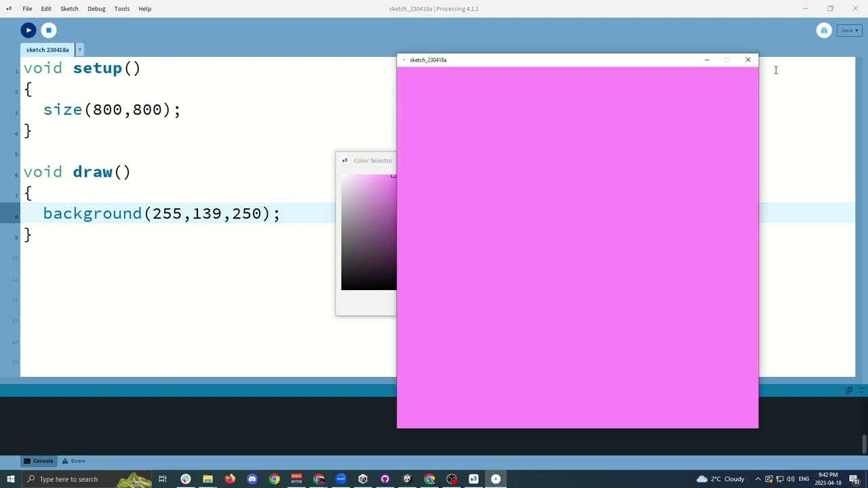This screenshot has width=868, height=488.
Task: Open Firefox from the taskbar
Action: 230,479
